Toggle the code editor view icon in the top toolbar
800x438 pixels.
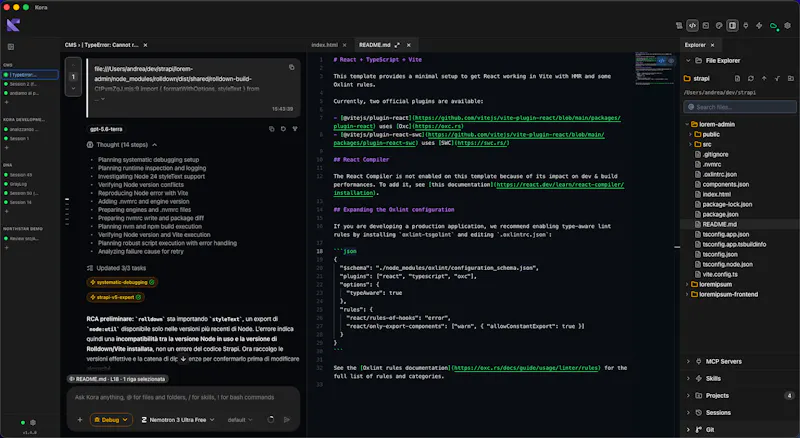[692, 26]
